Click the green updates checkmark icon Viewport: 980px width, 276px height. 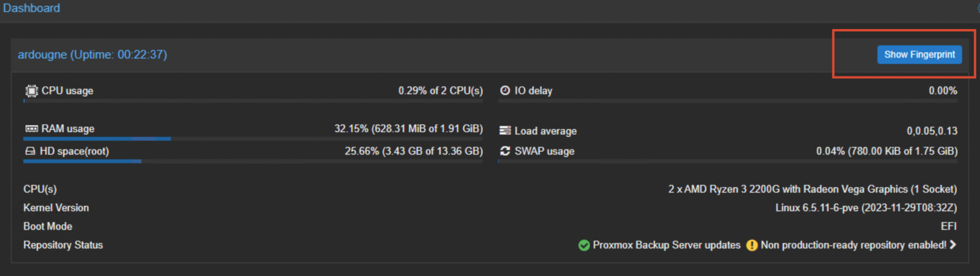(584, 245)
